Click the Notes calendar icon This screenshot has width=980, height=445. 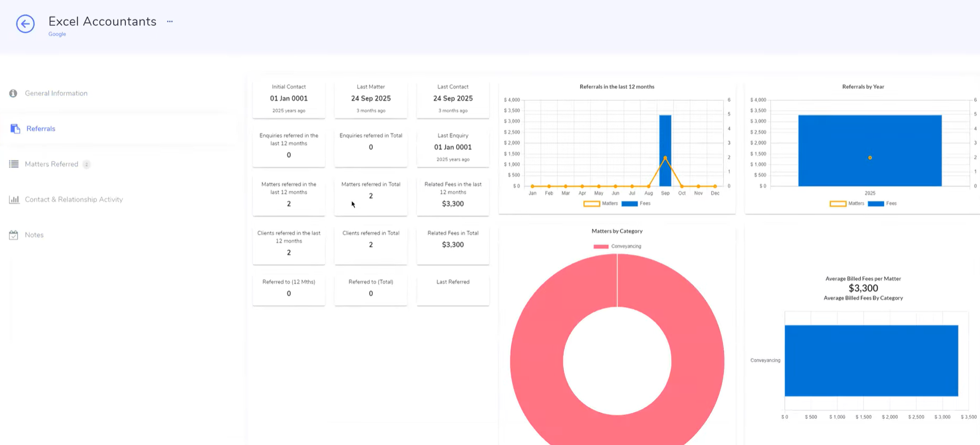14,235
